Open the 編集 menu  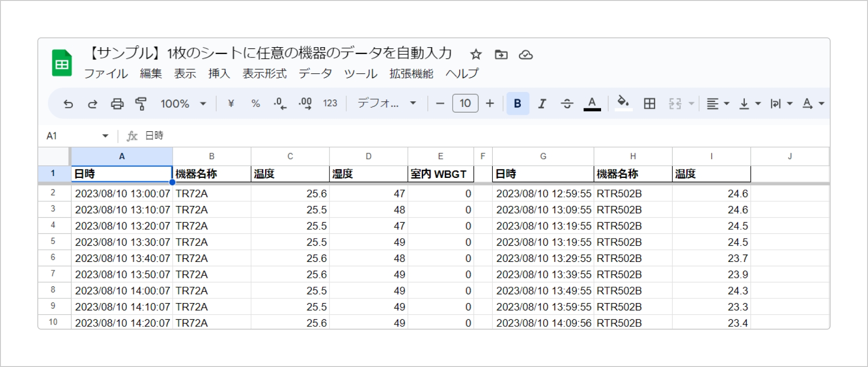[x=151, y=74]
